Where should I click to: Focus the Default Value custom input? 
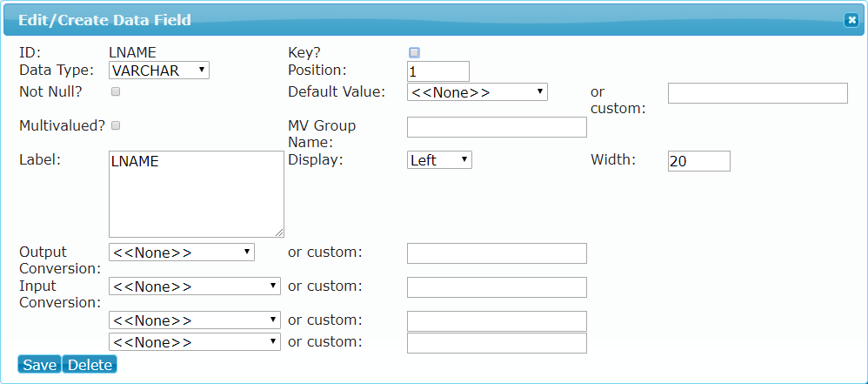click(758, 93)
